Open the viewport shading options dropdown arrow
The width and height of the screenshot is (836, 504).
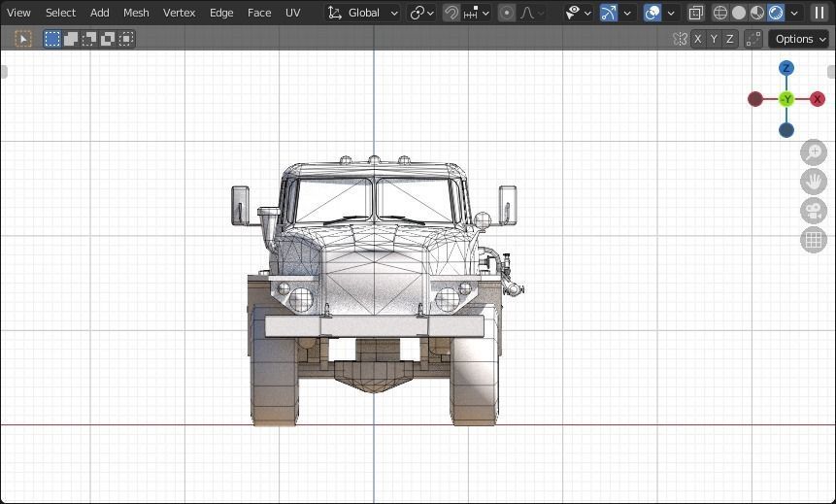[794, 13]
